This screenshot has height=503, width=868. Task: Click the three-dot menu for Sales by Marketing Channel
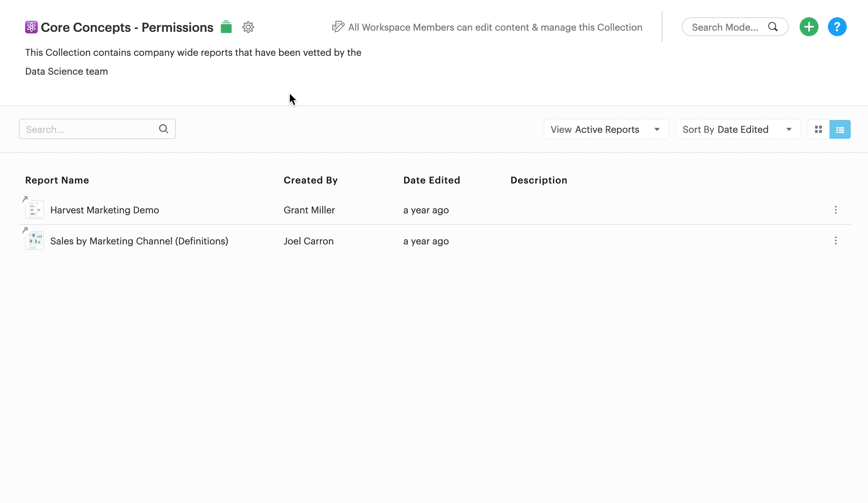pyautogui.click(x=836, y=240)
